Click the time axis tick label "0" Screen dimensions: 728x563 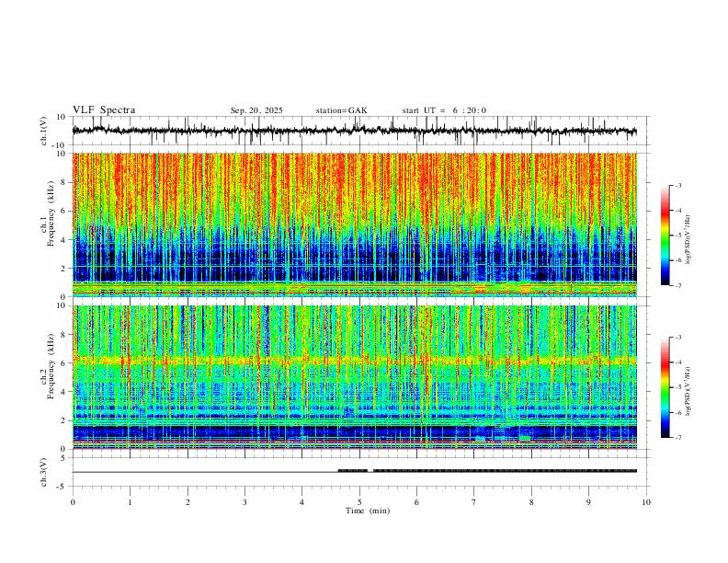click(x=73, y=502)
